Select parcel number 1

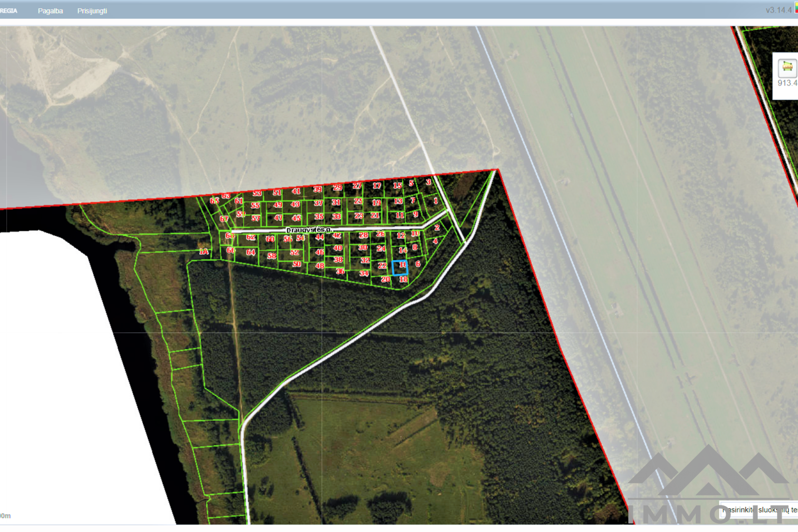436,201
